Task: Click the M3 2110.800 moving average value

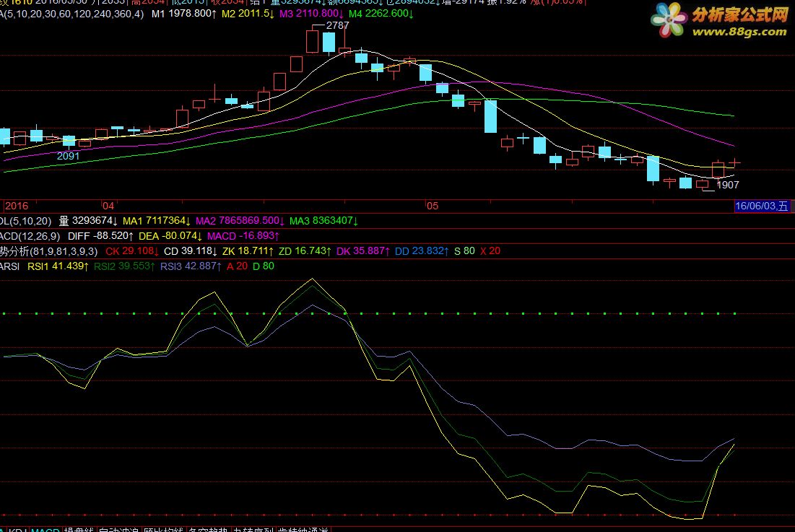Action: coord(311,14)
